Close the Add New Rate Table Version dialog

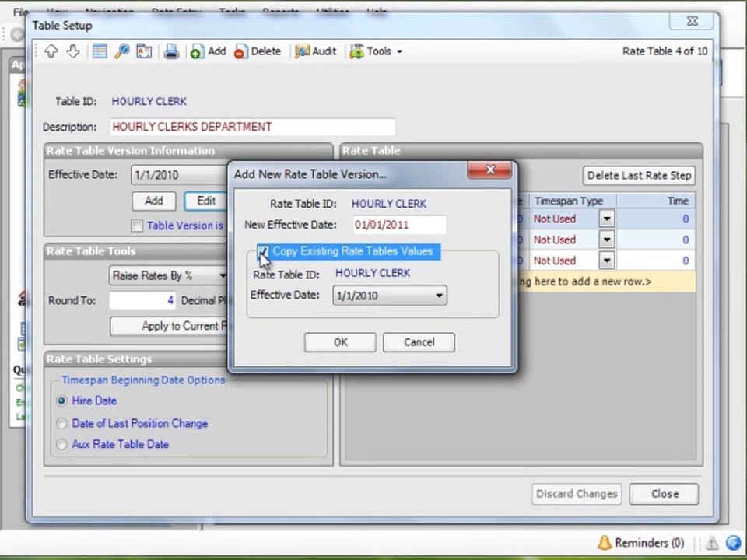[489, 170]
